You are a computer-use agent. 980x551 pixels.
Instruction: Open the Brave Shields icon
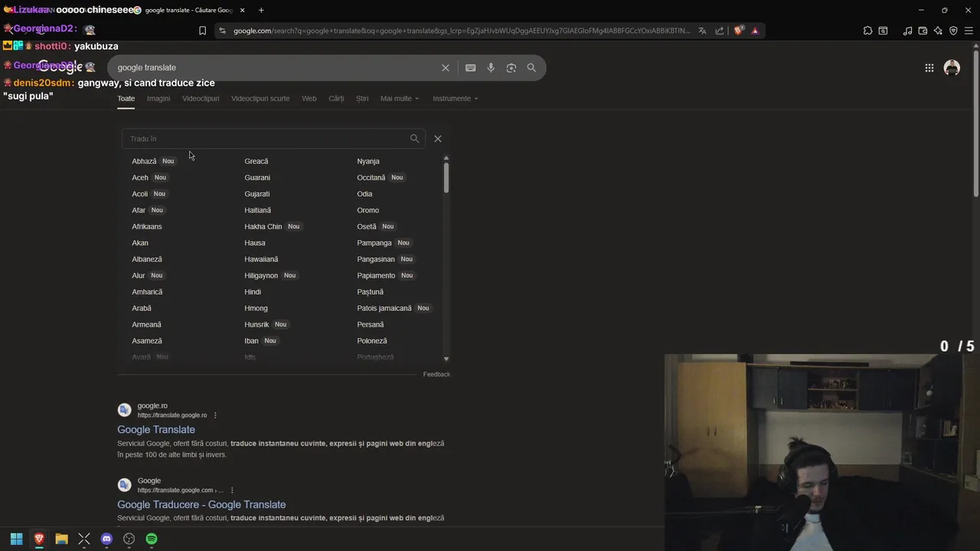(738, 31)
